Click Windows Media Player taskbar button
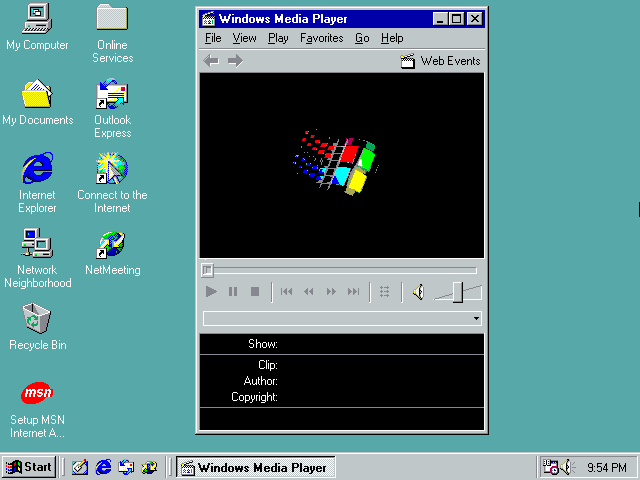640x480 pixels. tap(256, 467)
